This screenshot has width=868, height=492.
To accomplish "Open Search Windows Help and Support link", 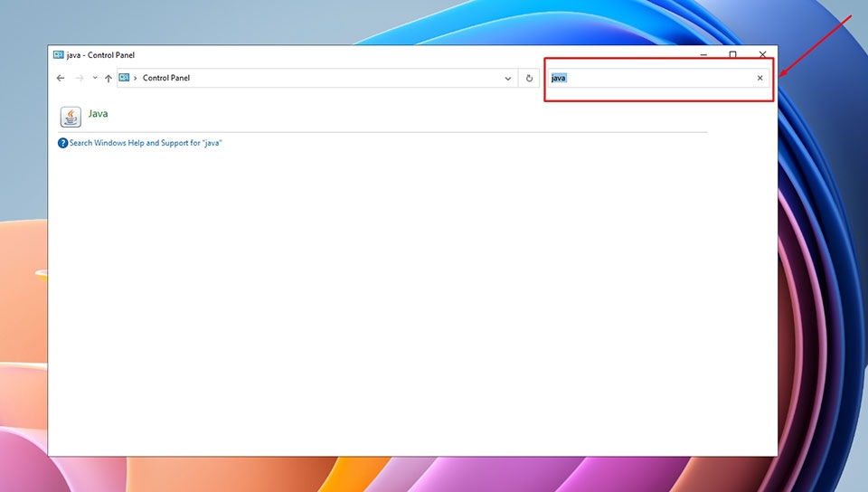I will [x=146, y=143].
